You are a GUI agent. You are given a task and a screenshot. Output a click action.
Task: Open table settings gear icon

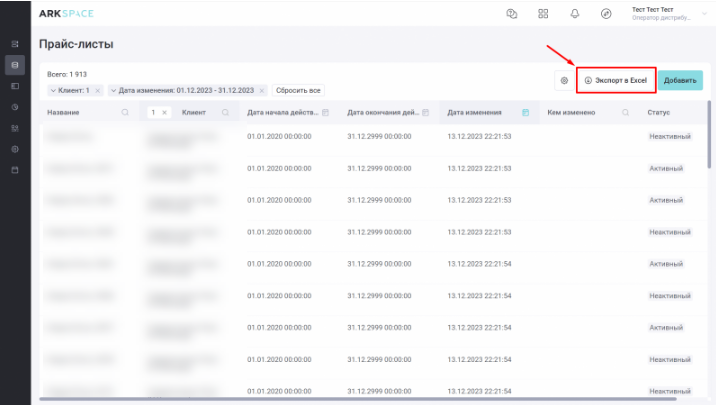564,80
